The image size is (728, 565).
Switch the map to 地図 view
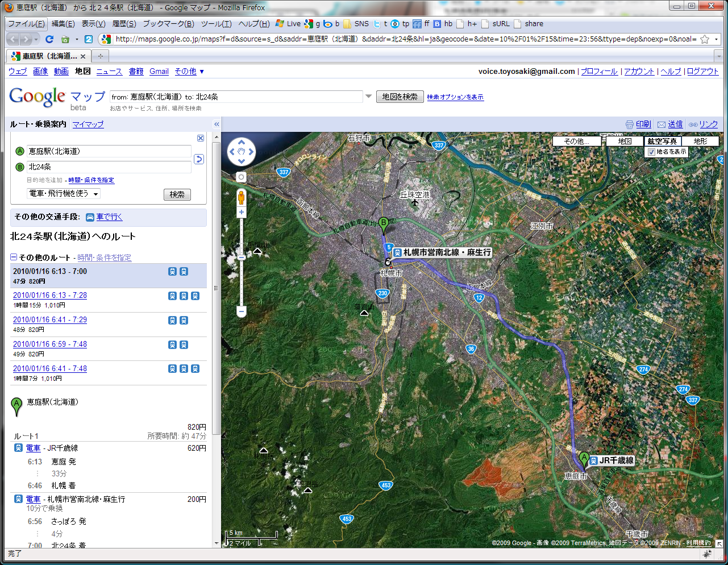[625, 141]
